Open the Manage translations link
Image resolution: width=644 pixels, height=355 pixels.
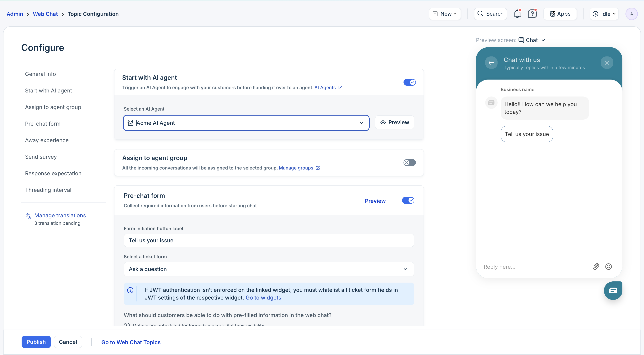coord(60,215)
